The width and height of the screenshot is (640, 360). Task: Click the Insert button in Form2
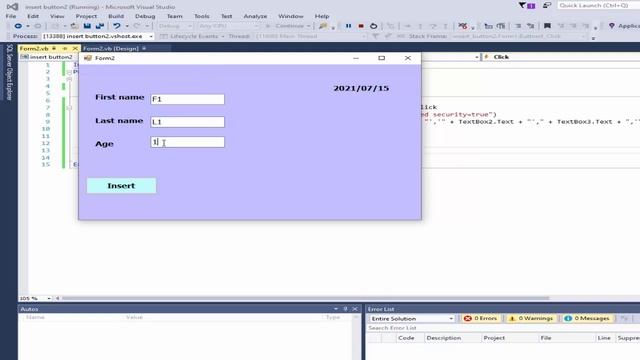(121, 186)
